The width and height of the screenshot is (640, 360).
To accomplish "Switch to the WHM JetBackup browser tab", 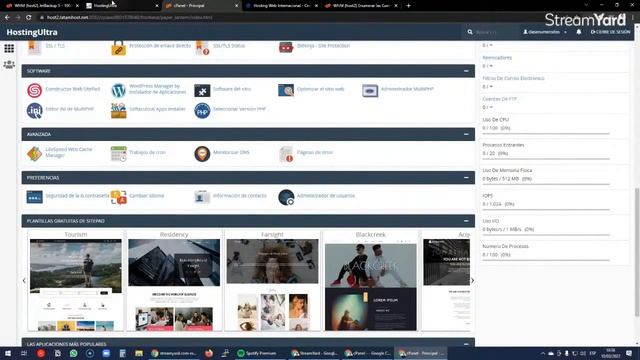I will (x=41, y=6).
